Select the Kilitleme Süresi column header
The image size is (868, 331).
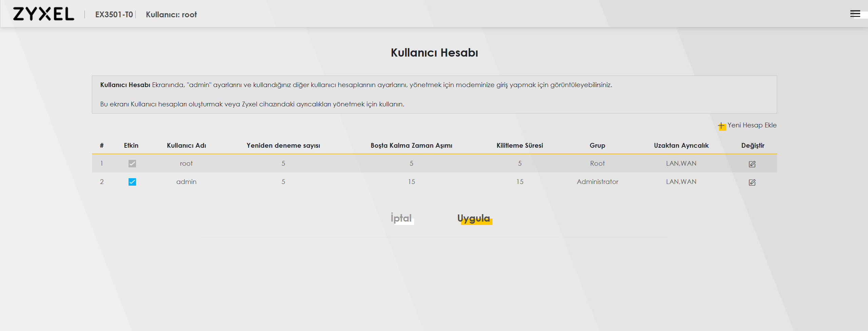[x=520, y=145]
